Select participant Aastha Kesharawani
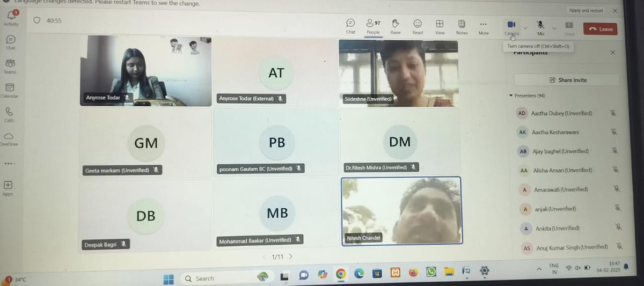Image resolution: width=644 pixels, height=286 pixels. (567, 132)
